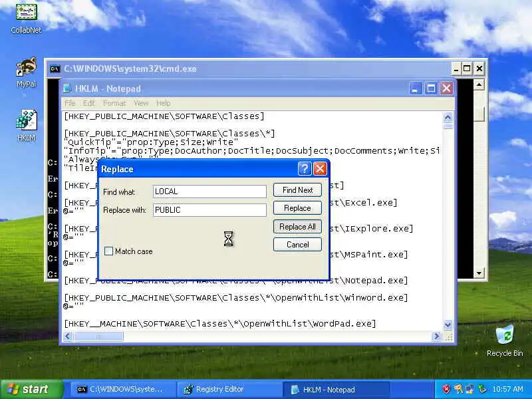Click cmd.exe window scrollbar down arrow
The width and height of the screenshot is (532, 399).
[479, 273]
